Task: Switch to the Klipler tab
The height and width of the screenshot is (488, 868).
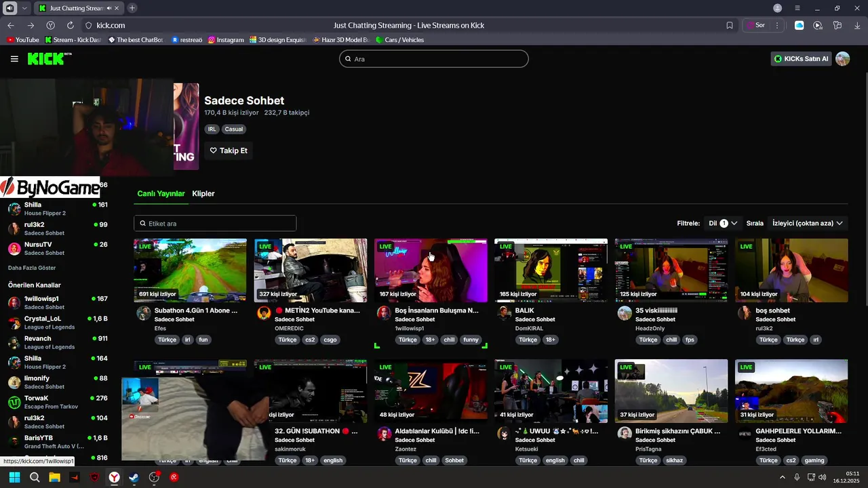Action: [x=203, y=194]
